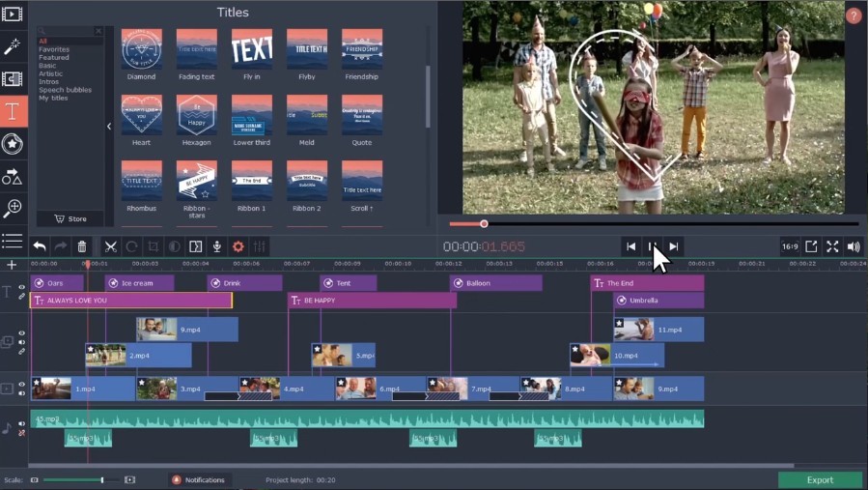Mute the audio track speaker
The image size is (868, 490).
point(21,423)
